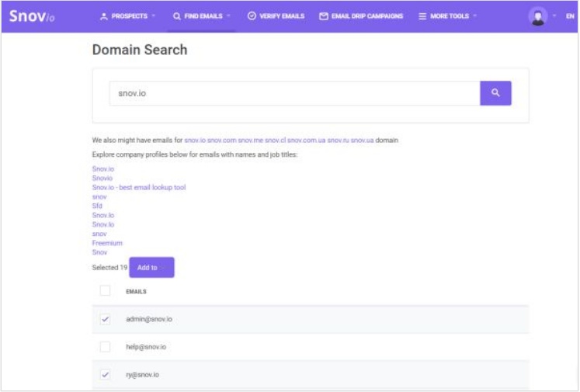
Task: Expand the Prospects dropdown arrow
Action: point(154,16)
